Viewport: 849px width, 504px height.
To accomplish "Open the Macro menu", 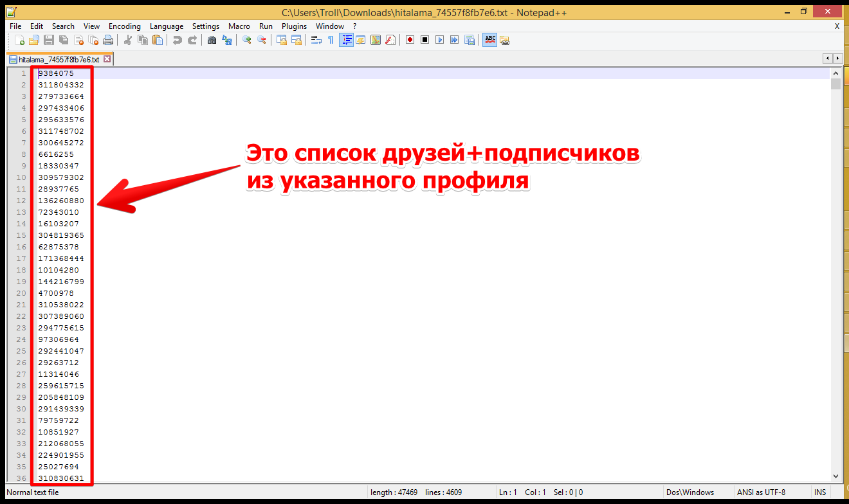I will point(239,26).
